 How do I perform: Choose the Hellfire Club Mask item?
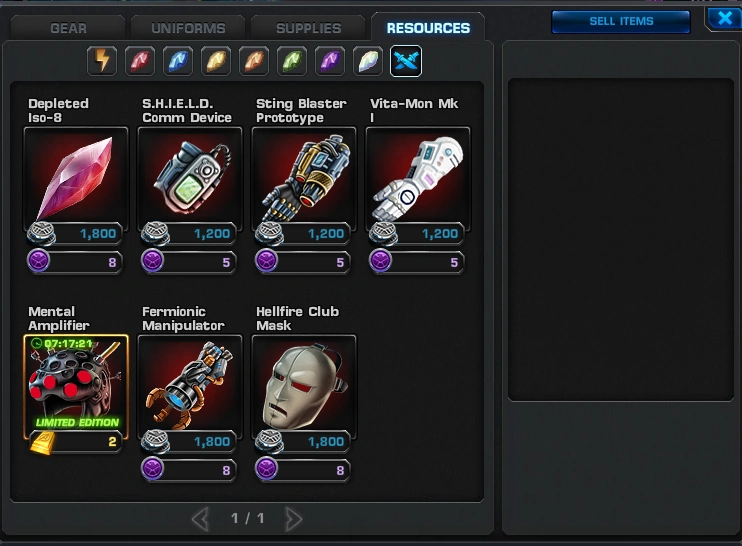304,387
